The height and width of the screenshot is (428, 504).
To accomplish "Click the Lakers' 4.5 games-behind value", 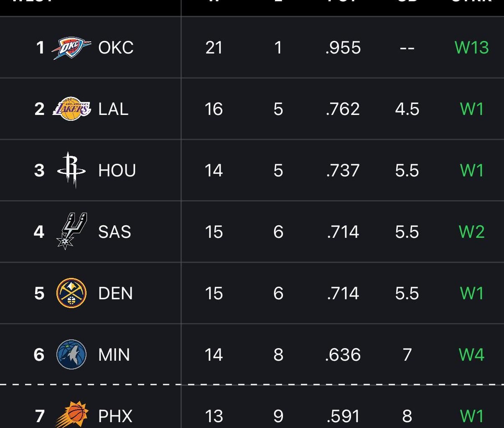I will click(407, 109).
